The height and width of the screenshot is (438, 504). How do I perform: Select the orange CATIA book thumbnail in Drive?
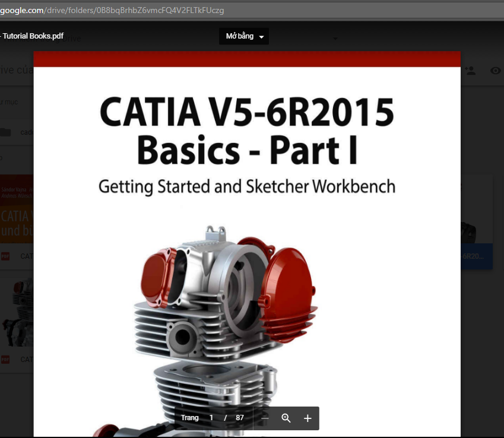click(x=17, y=209)
